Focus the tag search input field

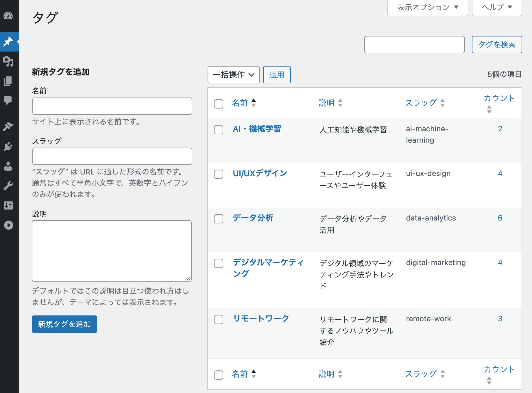tap(414, 45)
